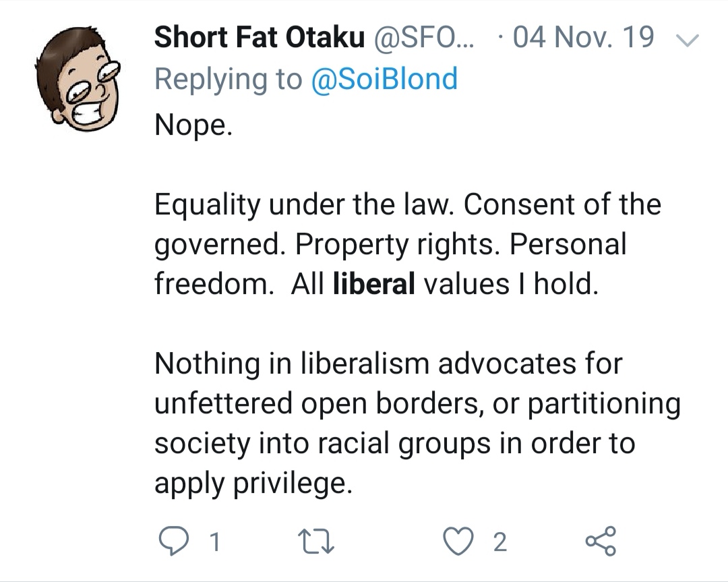Click the like count number 2
Screen dimensions: 728x582
click(x=499, y=542)
